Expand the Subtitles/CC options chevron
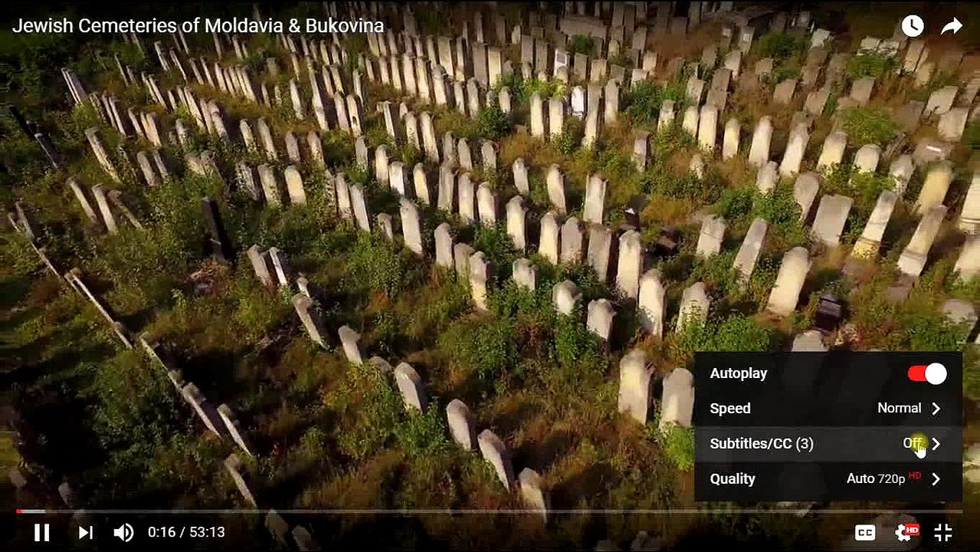Screen dimensions: 980x552 coord(936,444)
